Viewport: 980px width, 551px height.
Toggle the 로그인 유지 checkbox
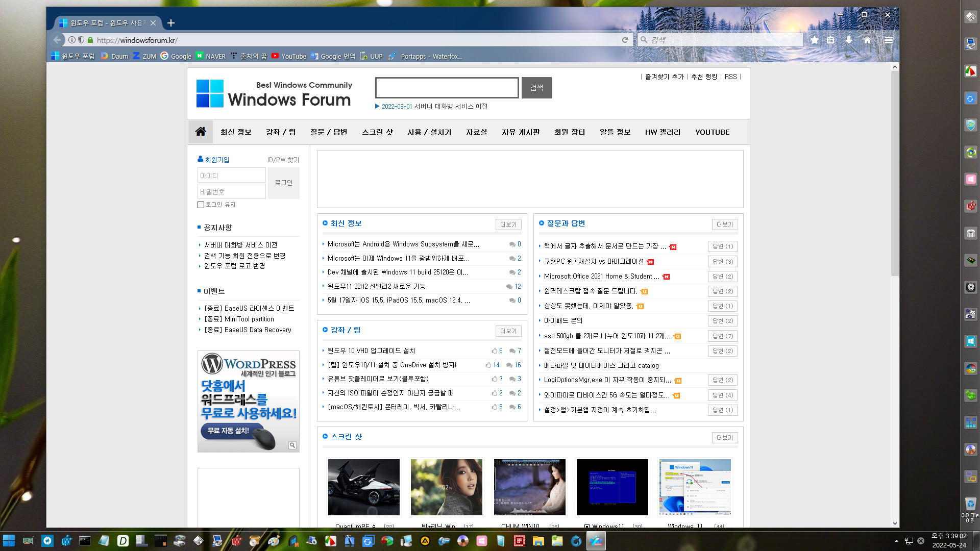201,205
